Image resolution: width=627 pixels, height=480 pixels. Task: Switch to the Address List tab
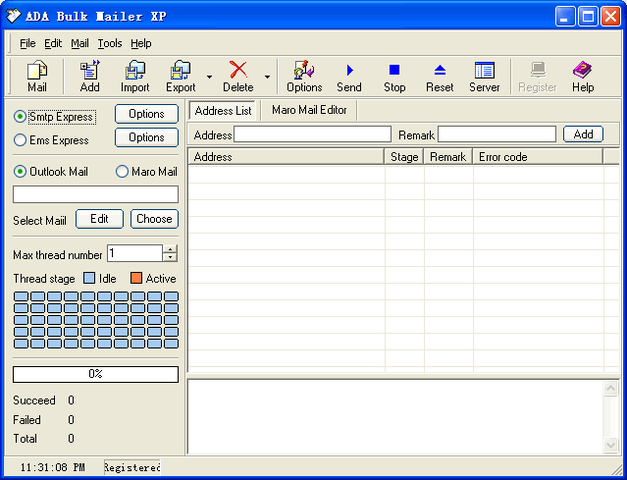tap(223, 110)
